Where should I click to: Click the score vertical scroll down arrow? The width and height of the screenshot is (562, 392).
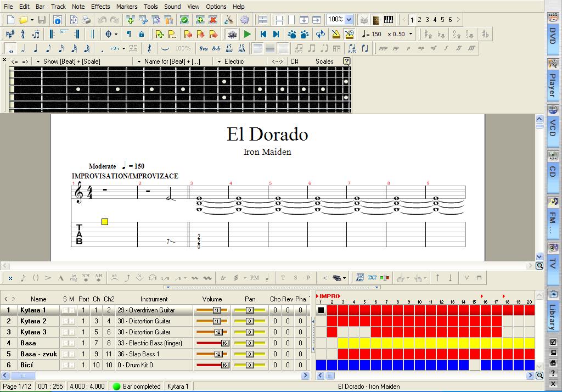(539, 256)
